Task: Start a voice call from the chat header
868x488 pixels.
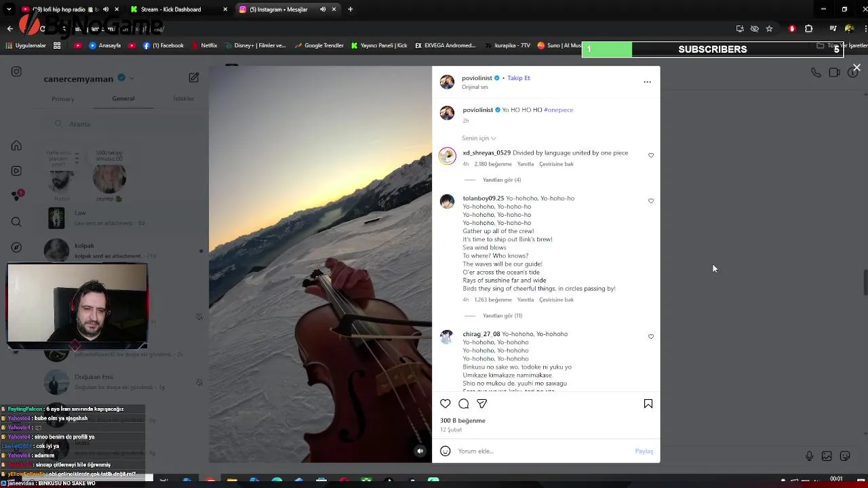Action: 816,73
